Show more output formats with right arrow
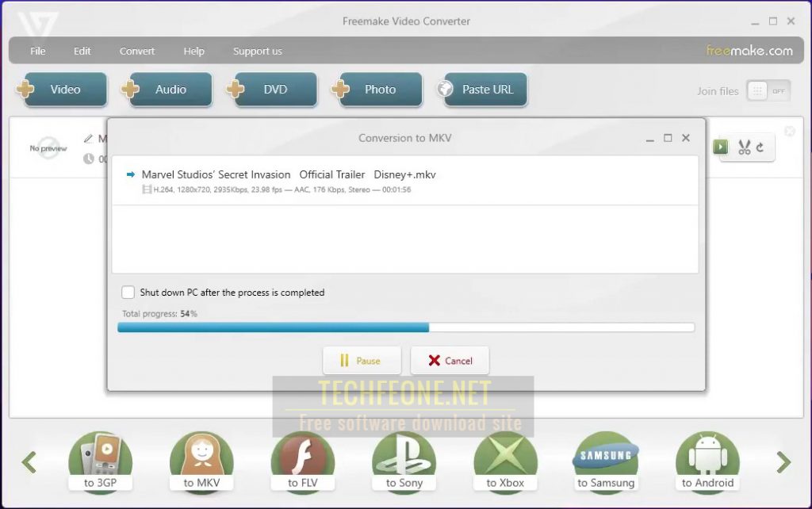The width and height of the screenshot is (812, 509). 783,462
